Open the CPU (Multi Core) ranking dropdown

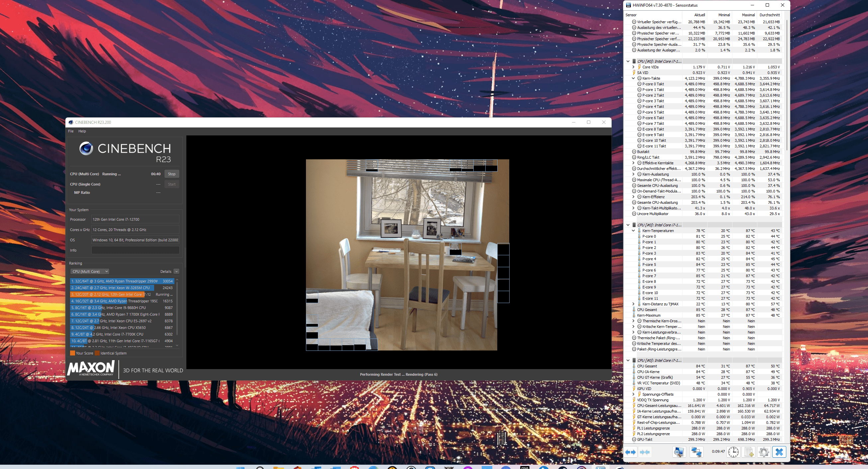pos(90,272)
